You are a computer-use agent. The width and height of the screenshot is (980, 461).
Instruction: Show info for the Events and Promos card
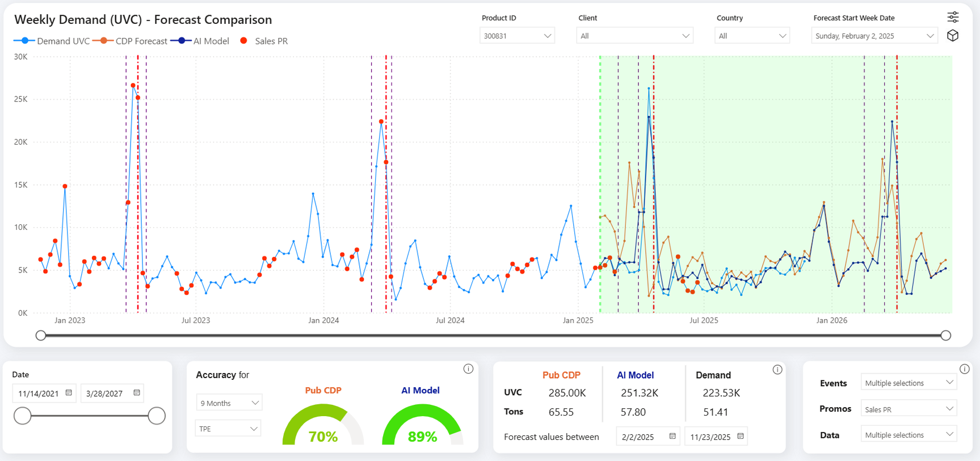coord(964,369)
